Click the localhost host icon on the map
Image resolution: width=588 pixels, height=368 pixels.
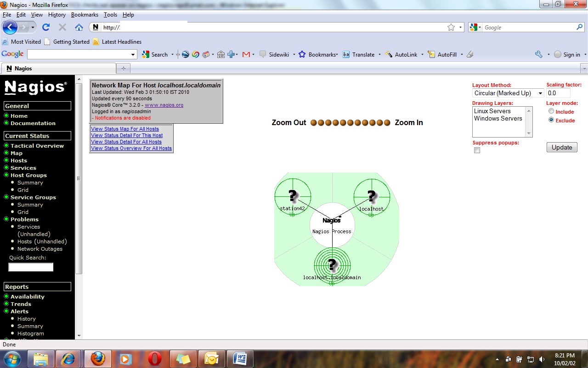(x=372, y=196)
